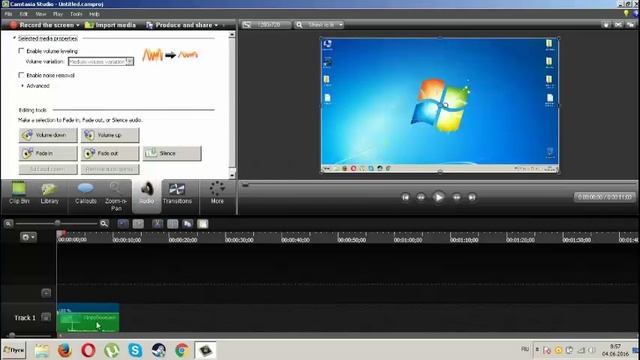Enable noise removal checkbox

click(21, 75)
